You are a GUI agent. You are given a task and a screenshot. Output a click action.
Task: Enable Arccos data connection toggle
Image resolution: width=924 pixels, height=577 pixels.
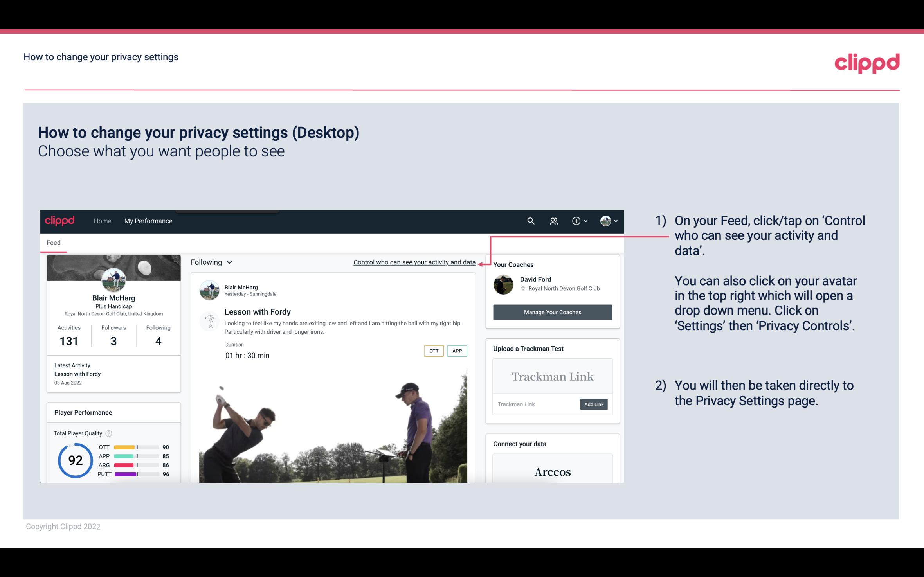point(552,472)
